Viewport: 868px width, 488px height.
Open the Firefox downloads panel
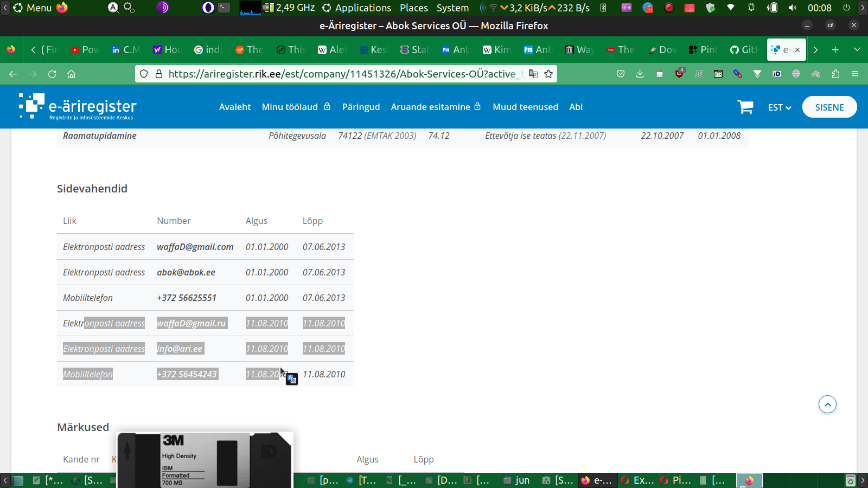click(x=640, y=74)
